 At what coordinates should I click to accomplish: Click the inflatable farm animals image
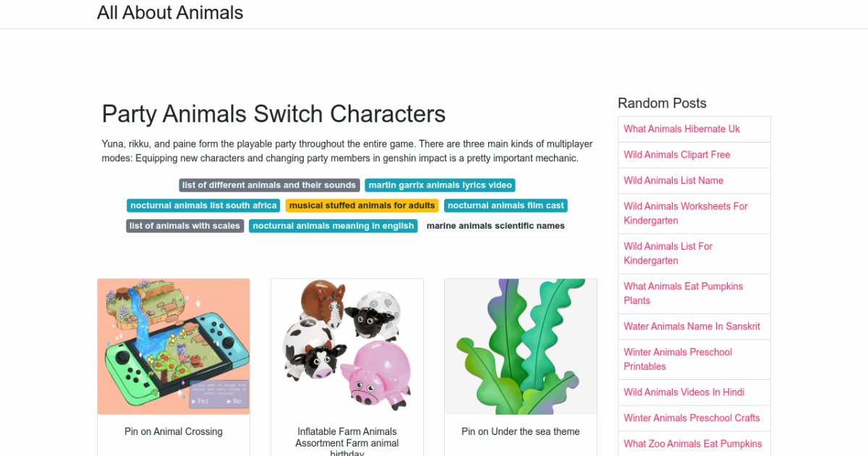pos(347,346)
